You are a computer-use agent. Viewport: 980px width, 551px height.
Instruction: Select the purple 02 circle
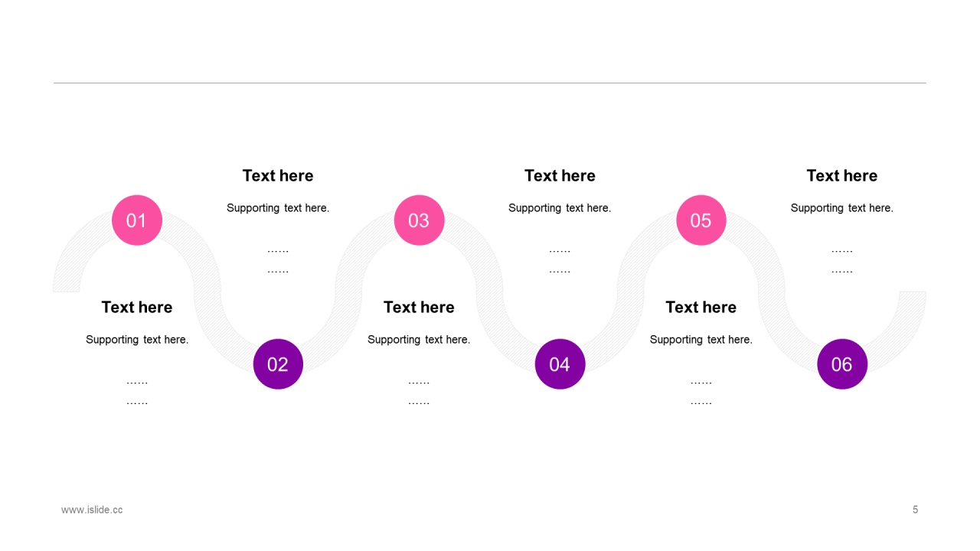278,364
